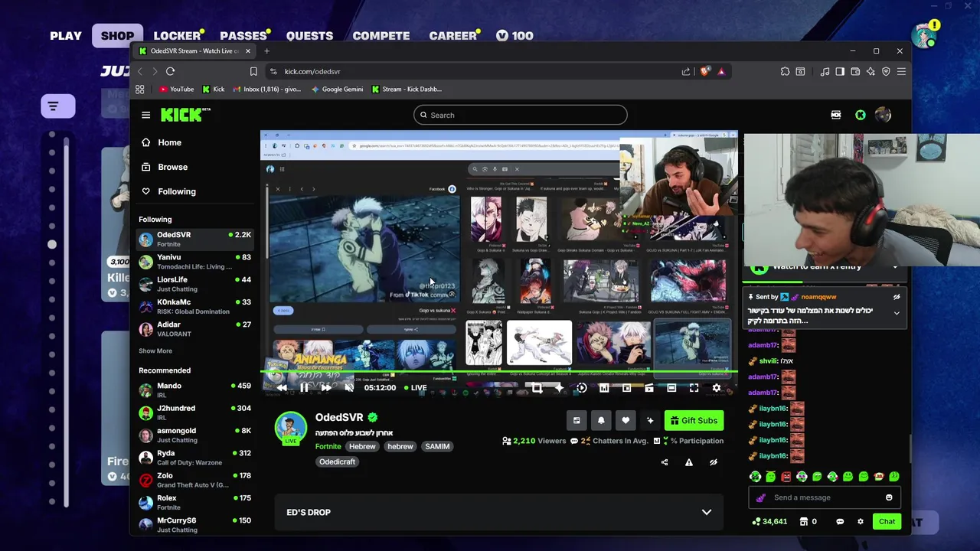The image size is (980, 551).
Task: Open Brave Shields lion icon
Action: coord(705,71)
